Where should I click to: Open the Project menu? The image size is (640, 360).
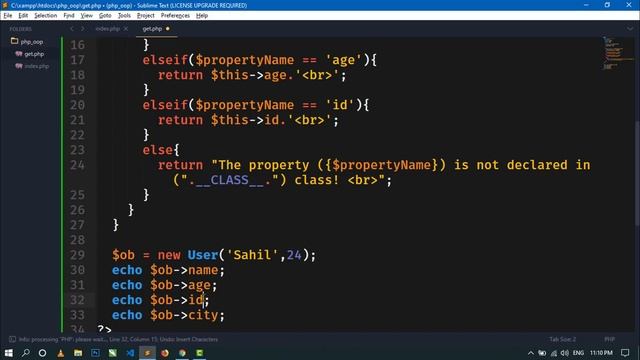(146, 16)
